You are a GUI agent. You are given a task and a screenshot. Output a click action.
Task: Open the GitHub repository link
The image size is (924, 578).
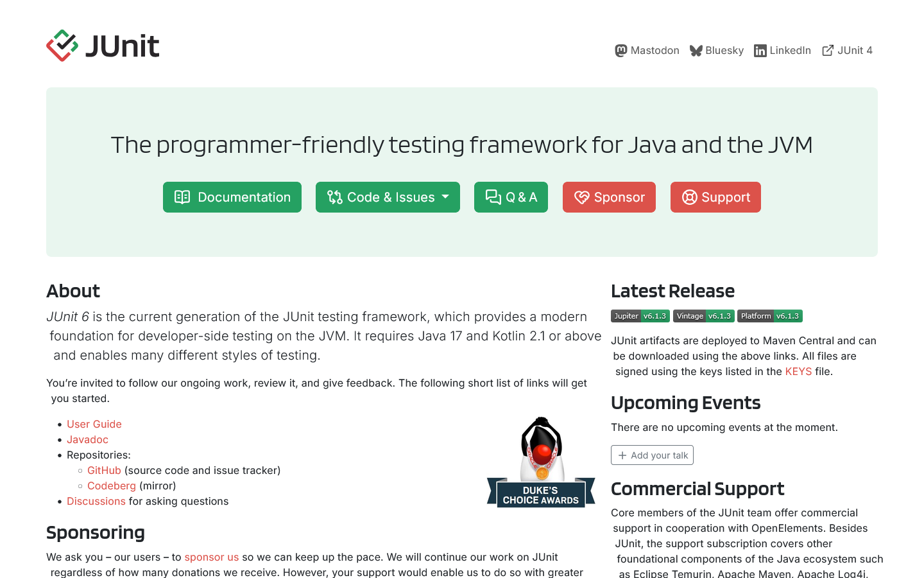click(x=104, y=471)
